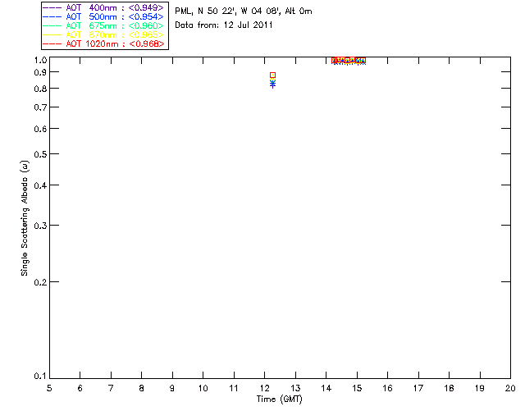Image resolution: width=525 pixels, height=420 pixels.
Task: Click the y-axis label 0.6
Action: (40, 129)
